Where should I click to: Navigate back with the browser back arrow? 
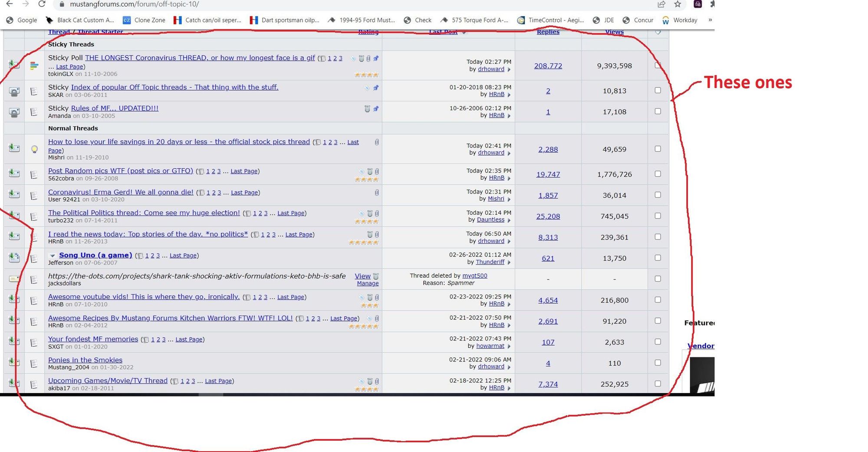pyautogui.click(x=10, y=4)
